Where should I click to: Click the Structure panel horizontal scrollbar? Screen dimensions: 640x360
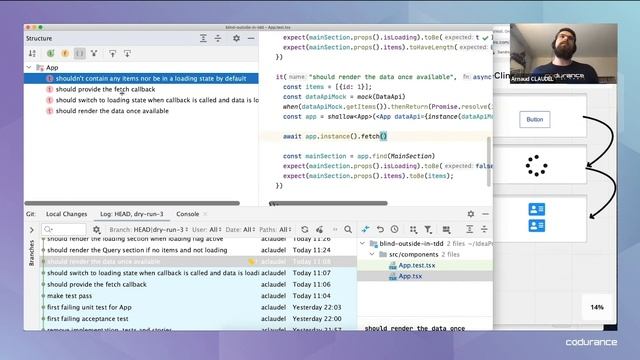(132, 203)
